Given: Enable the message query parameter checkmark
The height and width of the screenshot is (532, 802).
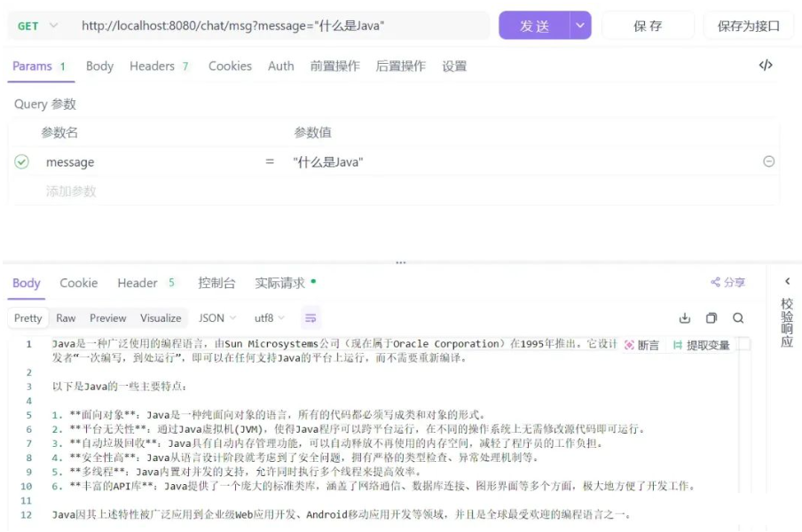Looking at the screenshot, I should pyautogui.click(x=22, y=162).
